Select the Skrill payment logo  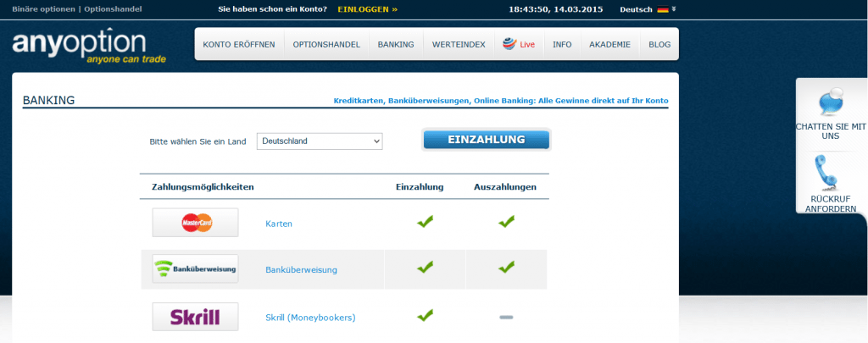[x=196, y=317]
